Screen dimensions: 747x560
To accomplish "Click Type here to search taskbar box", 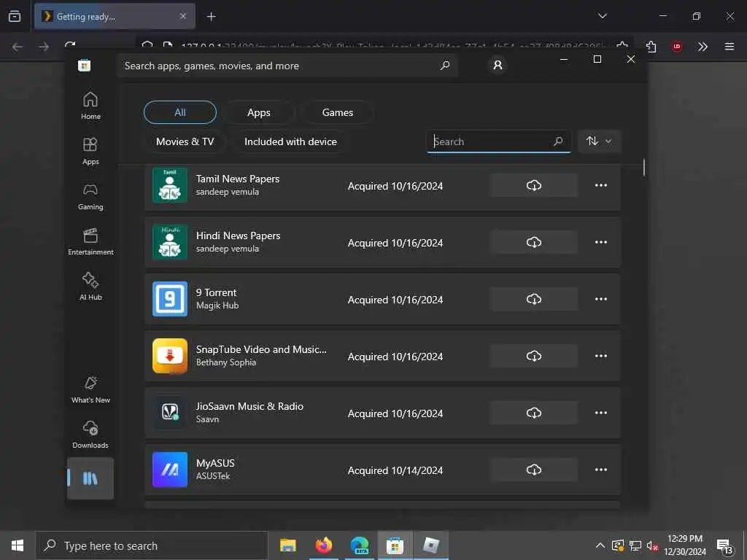I will (x=152, y=545).
